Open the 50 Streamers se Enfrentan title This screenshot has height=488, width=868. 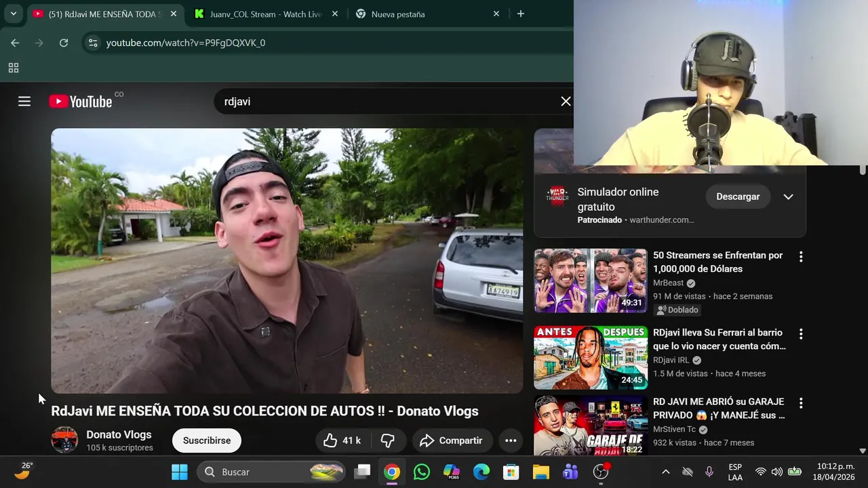tap(717, 262)
